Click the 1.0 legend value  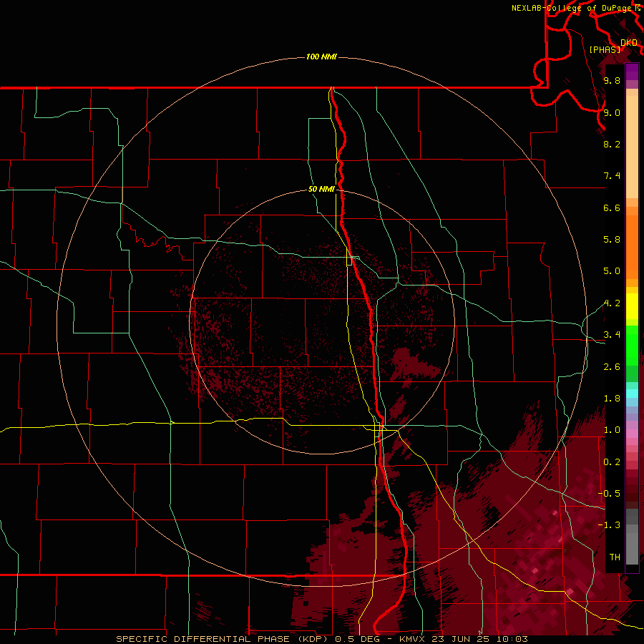(x=612, y=430)
